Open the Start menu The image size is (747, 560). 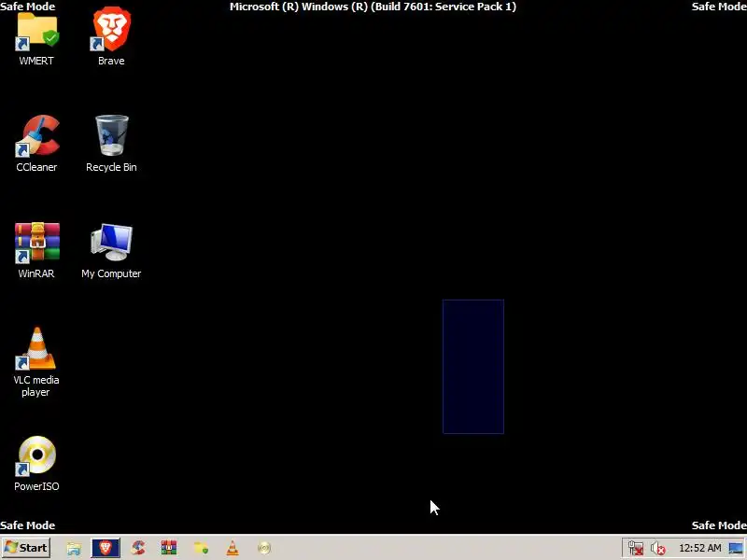point(26,548)
